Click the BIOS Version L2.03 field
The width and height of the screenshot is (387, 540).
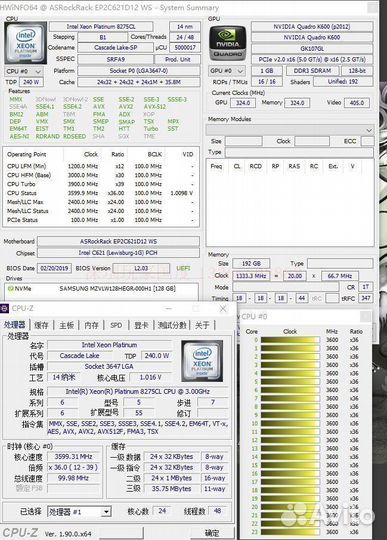[141, 268]
